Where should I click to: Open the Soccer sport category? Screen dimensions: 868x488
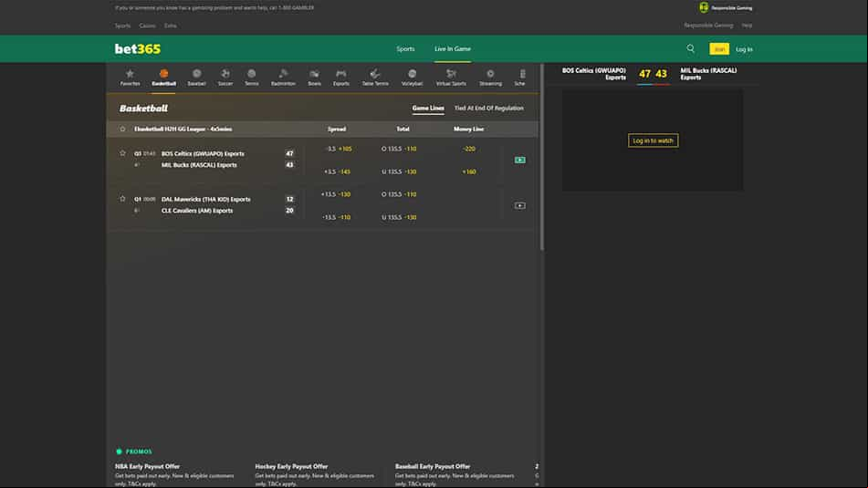[x=225, y=77]
